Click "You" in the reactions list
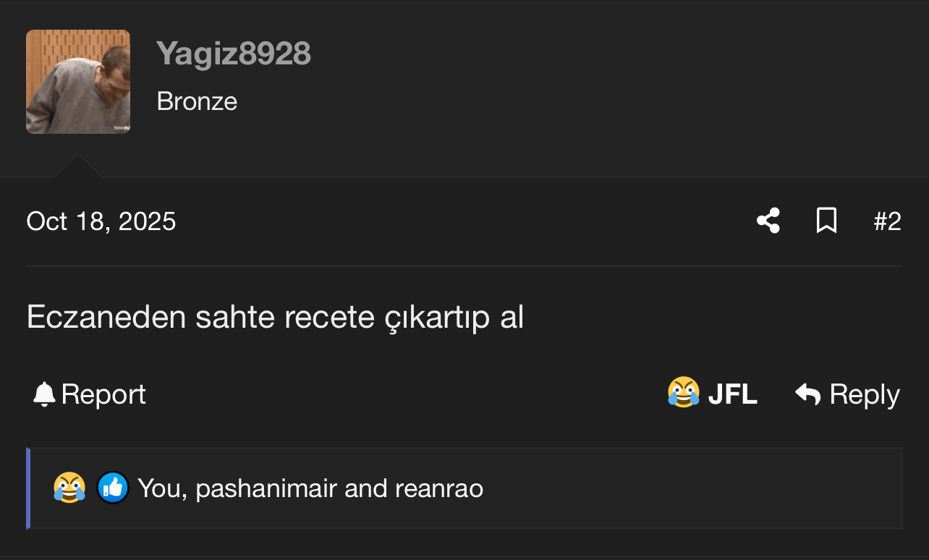 tap(163, 488)
